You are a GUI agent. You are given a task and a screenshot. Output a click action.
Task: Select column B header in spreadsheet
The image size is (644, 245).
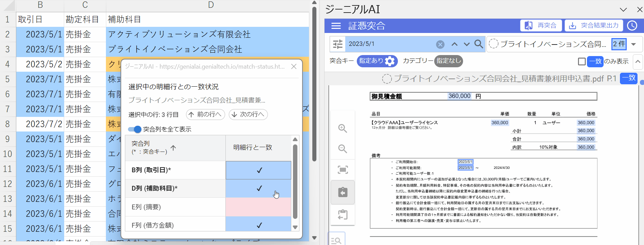[40, 5]
